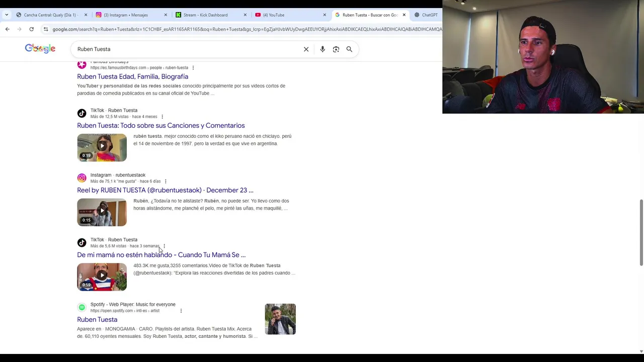Open Ruben Tuesta Spotify artist link

point(97,319)
